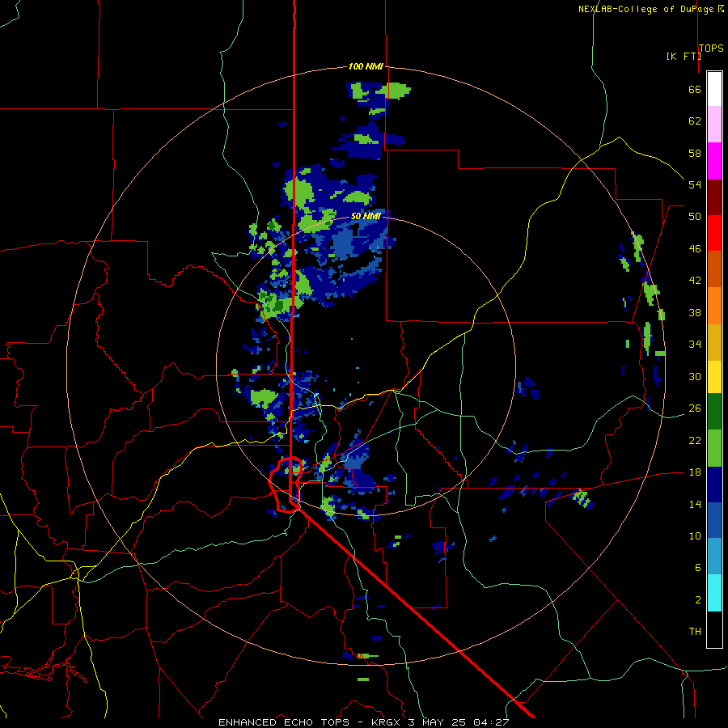
Task: Click the legend value "18"
Action: point(695,472)
